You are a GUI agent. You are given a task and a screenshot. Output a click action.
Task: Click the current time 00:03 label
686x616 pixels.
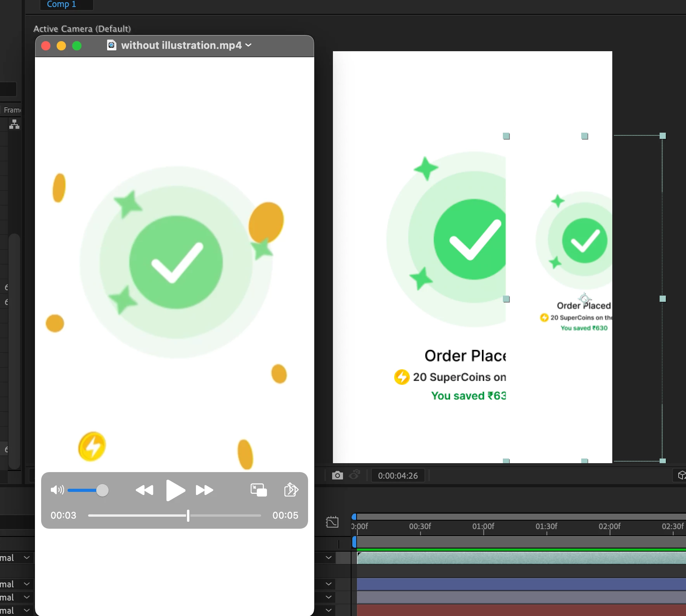coord(64,516)
